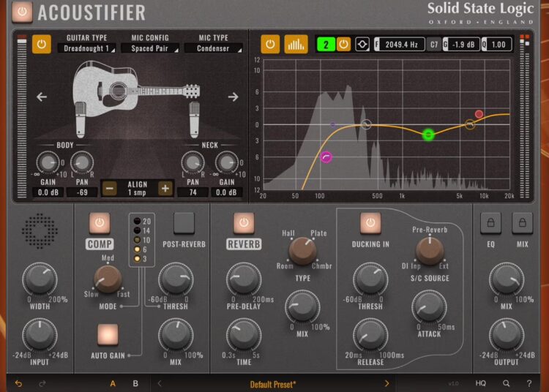The image size is (549, 392).
Task: Click the undo arrow icon
Action: point(18,384)
